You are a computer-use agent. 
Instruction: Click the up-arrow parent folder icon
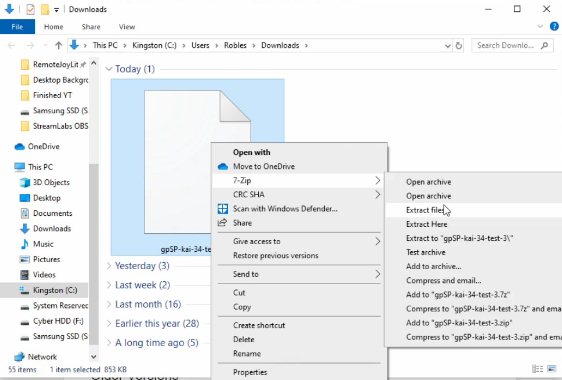tap(58, 46)
